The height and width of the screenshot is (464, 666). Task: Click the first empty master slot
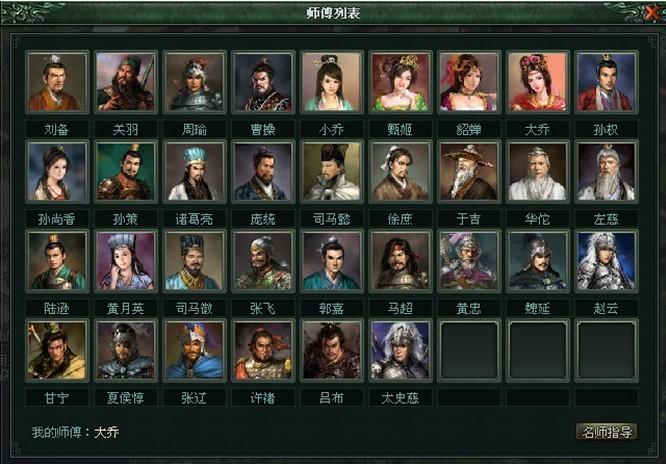tap(469, 351)
